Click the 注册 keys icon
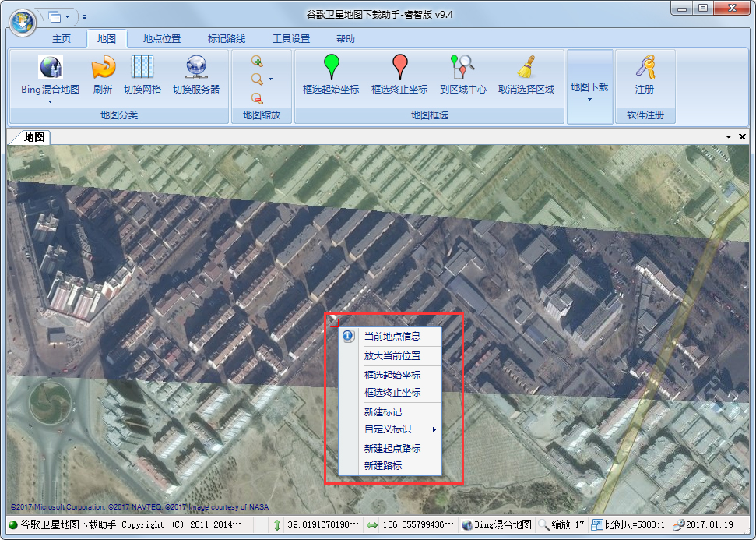The width and height of the screenshot is (756, 540). tap(645, 69)
